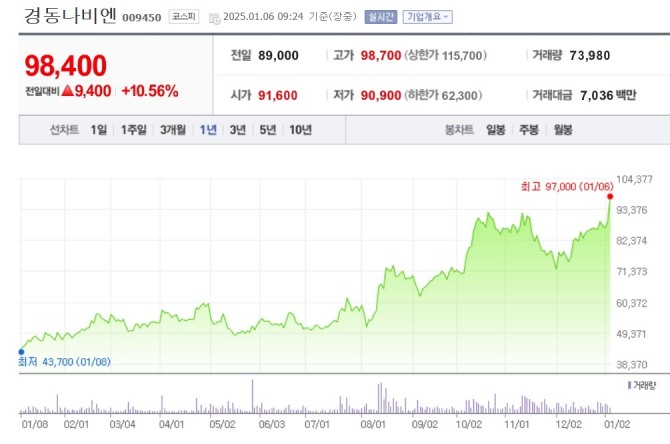This screenshot has width=670, height=444.
Task: Select 주봉 weekly candlestick chart
Action: click(528, 129)
